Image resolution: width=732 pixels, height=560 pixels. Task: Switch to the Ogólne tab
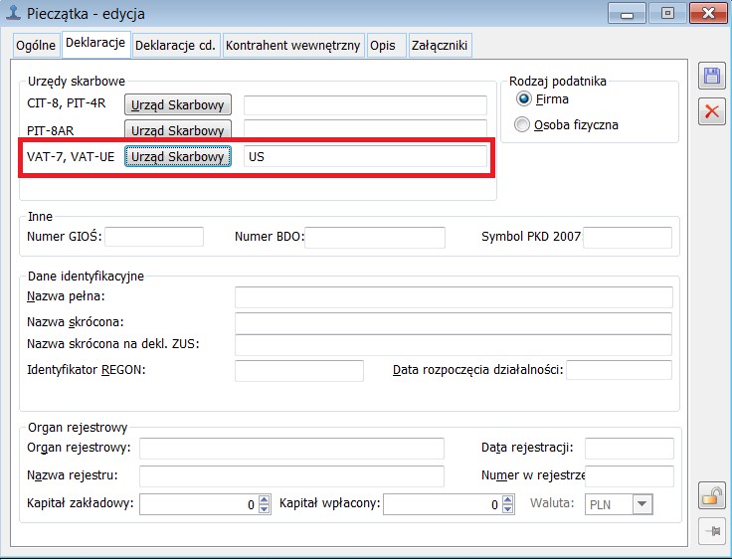36,46
